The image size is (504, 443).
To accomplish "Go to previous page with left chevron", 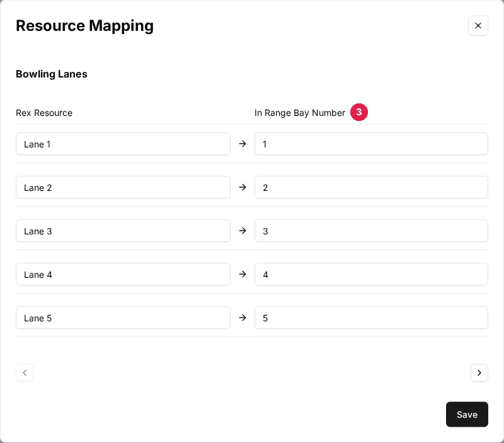I will pyautogui.click(x=25, y=372).
